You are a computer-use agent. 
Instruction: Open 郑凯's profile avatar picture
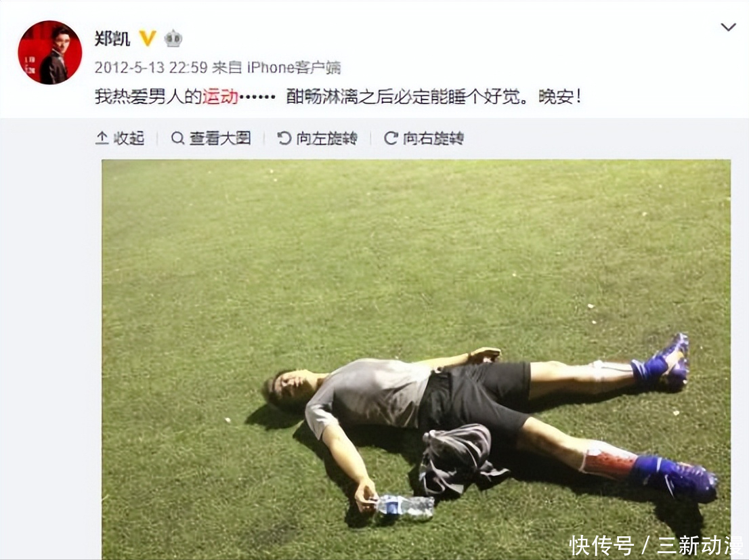coord(49,53)
